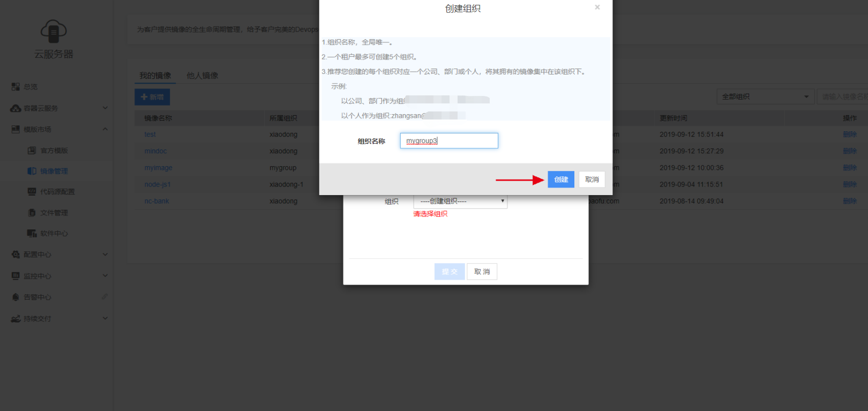Click 取消 in the 创建组织 dialog
This screenshot has width=868, height=411.
tap(592, 180)
